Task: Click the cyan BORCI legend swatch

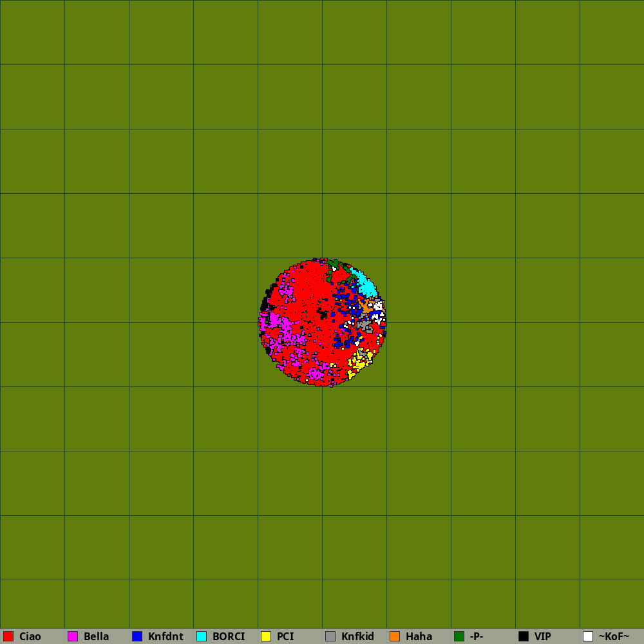Action: pyautogui.click(x=202, y=636)
